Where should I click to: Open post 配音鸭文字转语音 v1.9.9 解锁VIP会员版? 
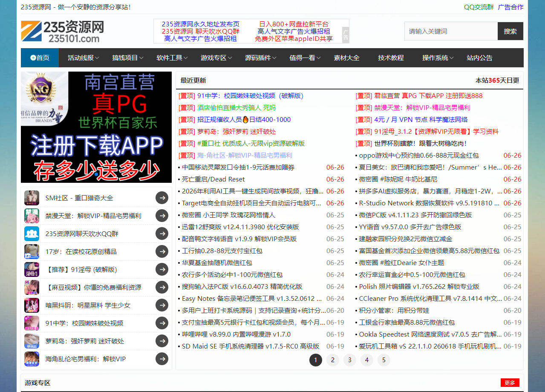(x=239, y=239)
